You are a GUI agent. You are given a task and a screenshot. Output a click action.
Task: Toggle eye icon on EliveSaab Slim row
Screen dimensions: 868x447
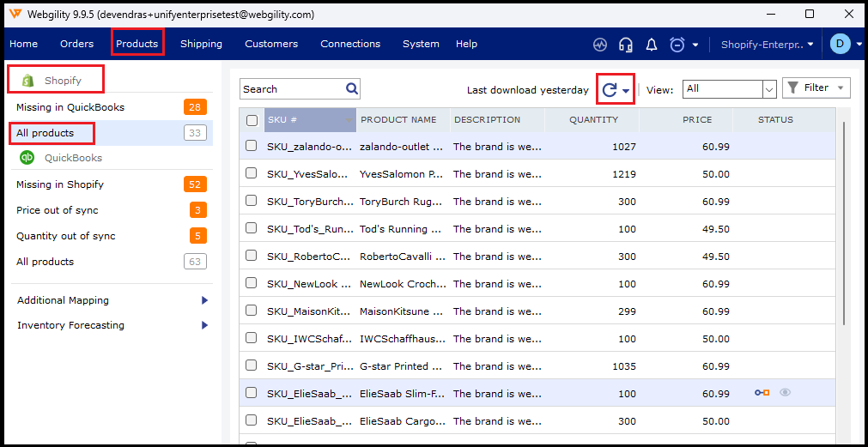coord(785,393)
